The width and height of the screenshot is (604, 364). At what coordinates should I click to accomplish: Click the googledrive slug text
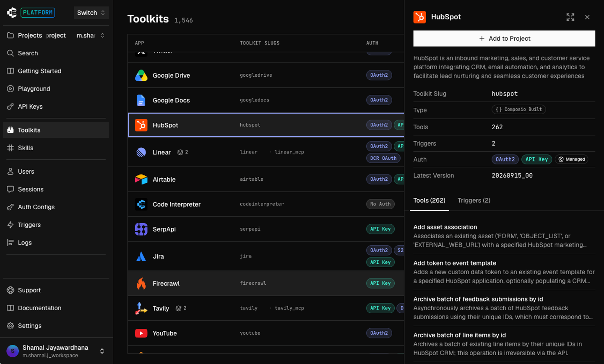click(x=256, y=75)
